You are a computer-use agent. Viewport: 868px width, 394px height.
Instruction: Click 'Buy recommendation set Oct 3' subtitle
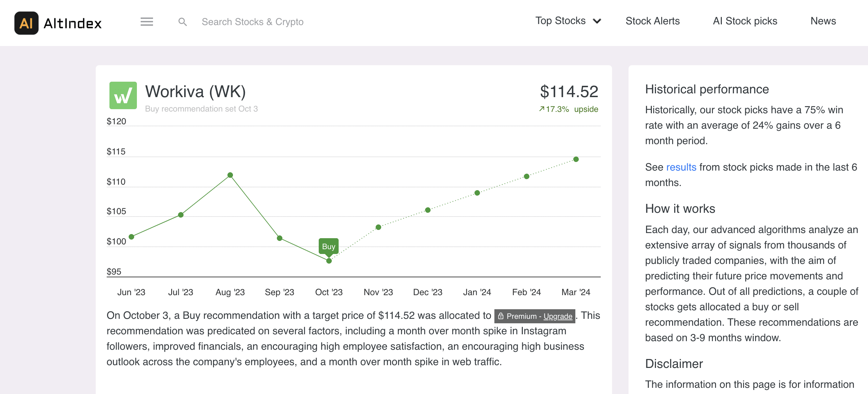(201, 109)
